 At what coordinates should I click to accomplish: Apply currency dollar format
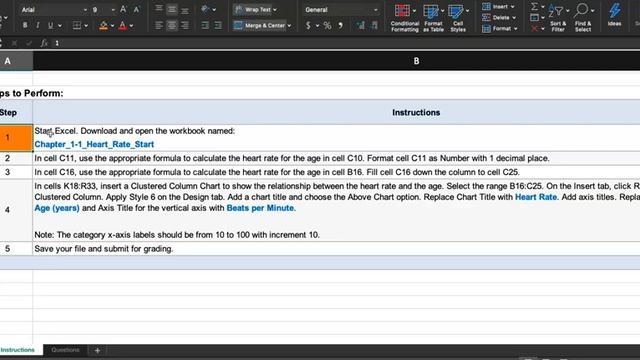[308, 25]
